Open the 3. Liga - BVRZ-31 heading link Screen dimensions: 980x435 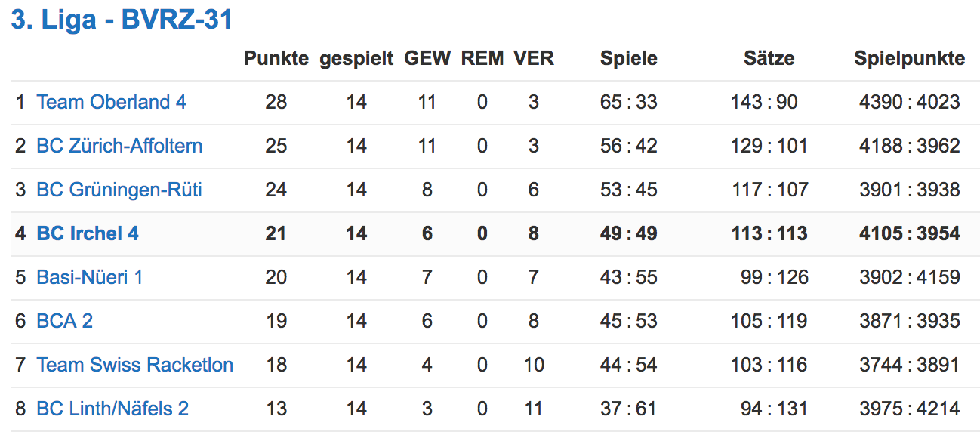coord(122,20)
